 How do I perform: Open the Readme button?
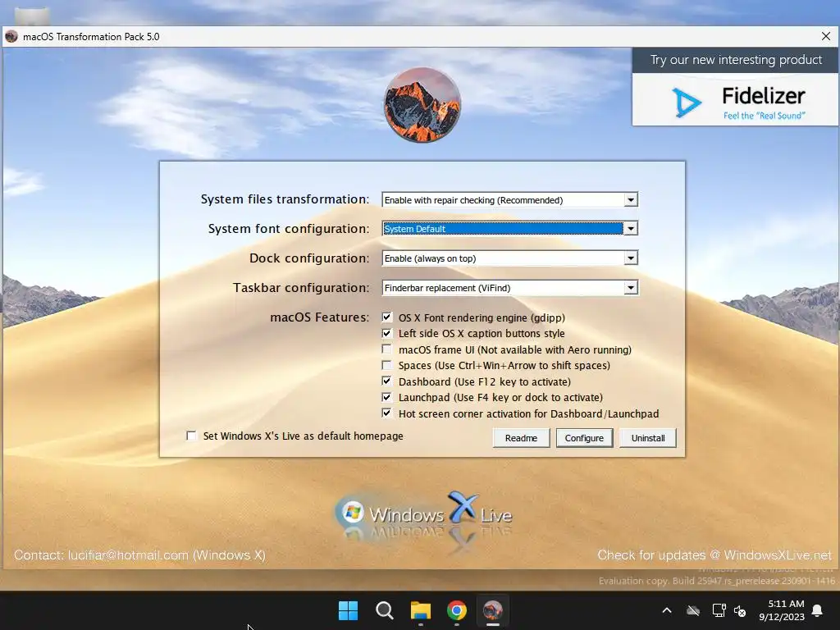tap(521, 438)
